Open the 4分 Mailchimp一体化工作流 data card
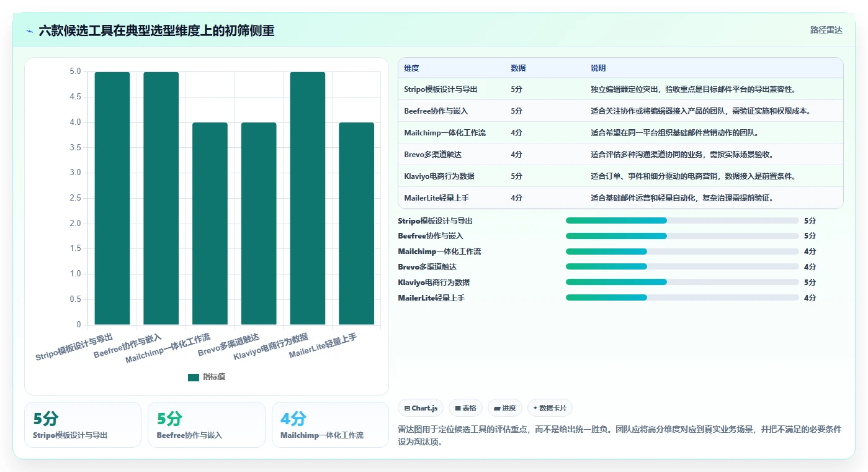Viewport: 868px width, 472px height. (330, 425)
